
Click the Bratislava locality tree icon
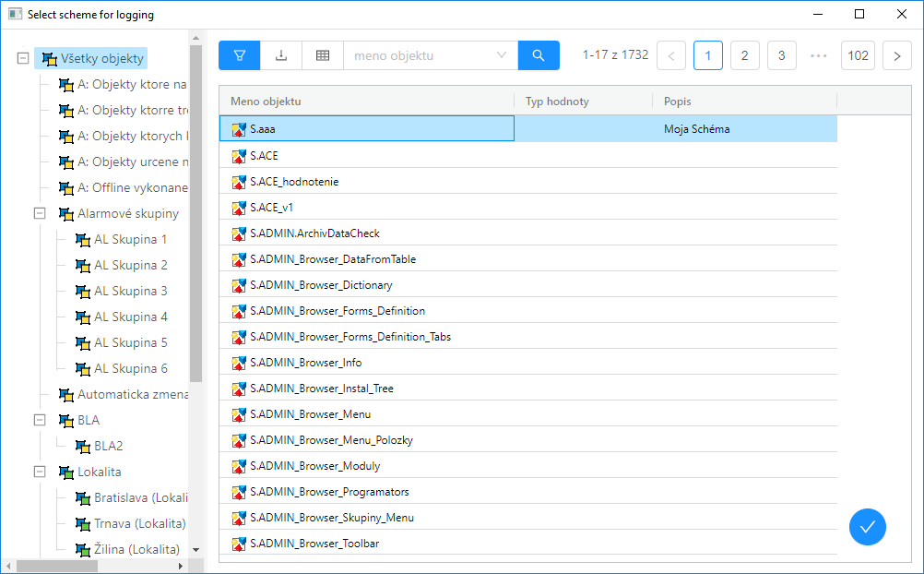[x=83, y=498]
